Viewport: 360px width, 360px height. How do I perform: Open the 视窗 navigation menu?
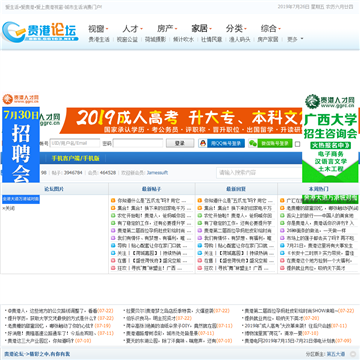point(98,29)
